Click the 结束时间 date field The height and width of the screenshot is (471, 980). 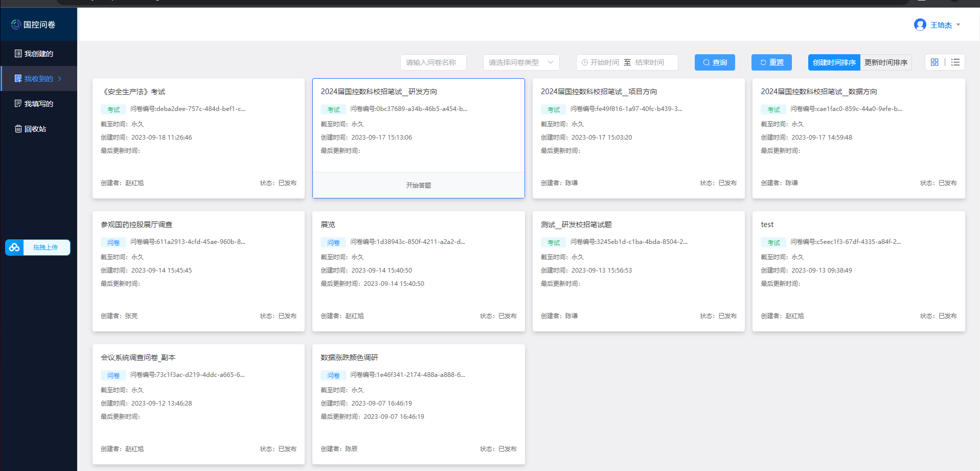point(650,62)
